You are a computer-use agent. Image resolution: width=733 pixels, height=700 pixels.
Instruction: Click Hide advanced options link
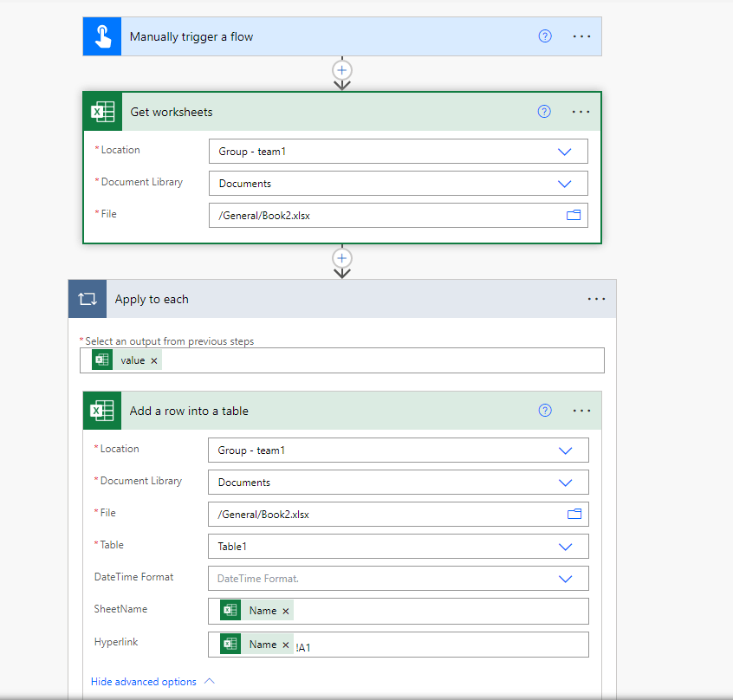click(144, 682)
